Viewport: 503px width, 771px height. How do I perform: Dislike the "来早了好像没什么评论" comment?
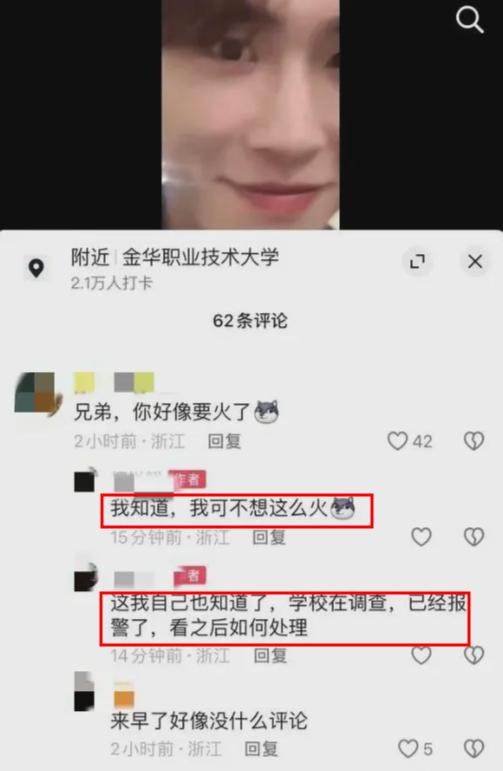(474, 748)
